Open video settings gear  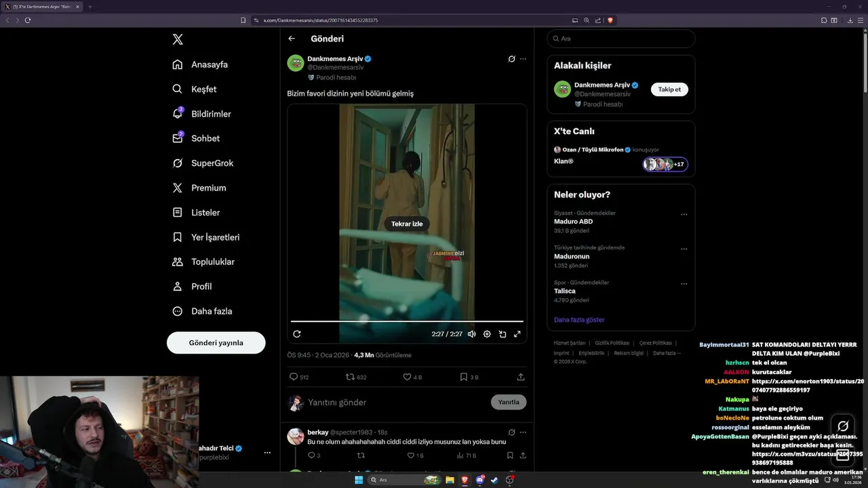pos(487,334)
